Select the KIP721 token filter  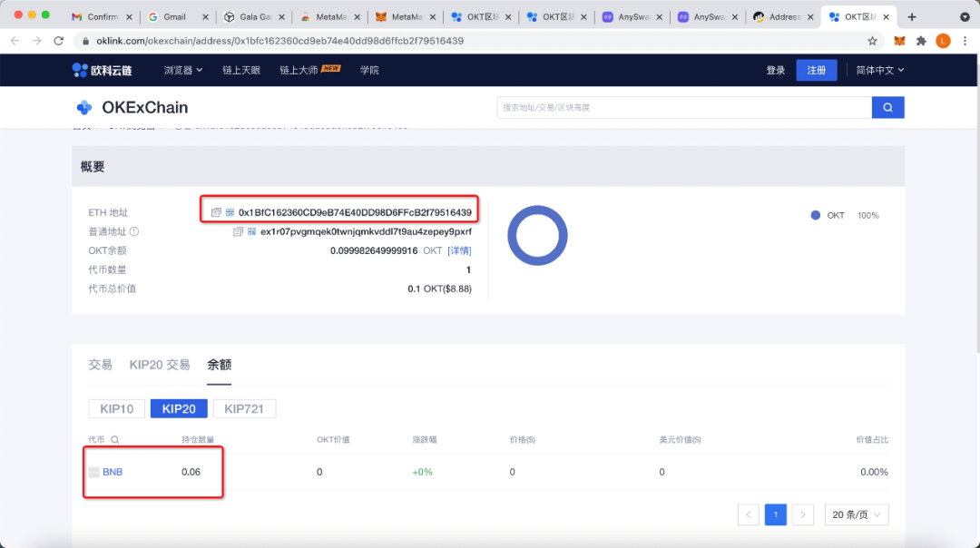[x=244, y=408]
